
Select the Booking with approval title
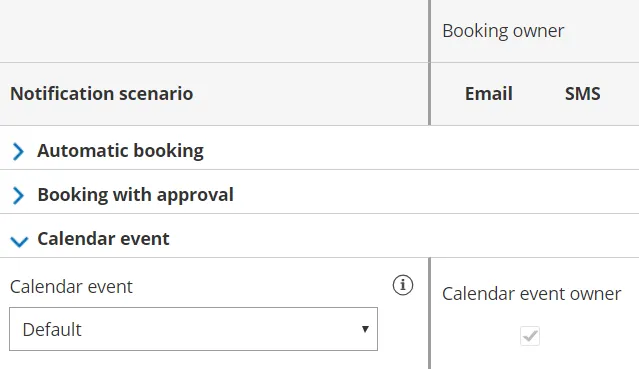coord(135,195)
